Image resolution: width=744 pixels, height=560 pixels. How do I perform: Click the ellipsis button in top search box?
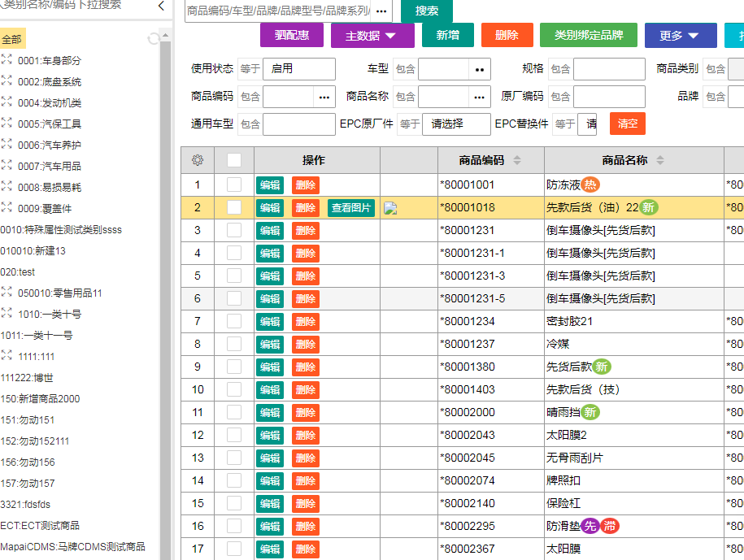(381, 11)
